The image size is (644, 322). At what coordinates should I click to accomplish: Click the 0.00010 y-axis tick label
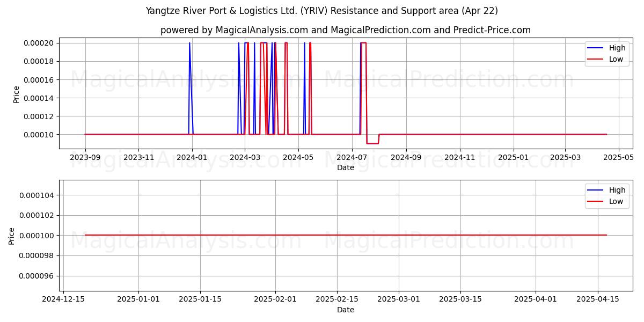tap(39, 135)
